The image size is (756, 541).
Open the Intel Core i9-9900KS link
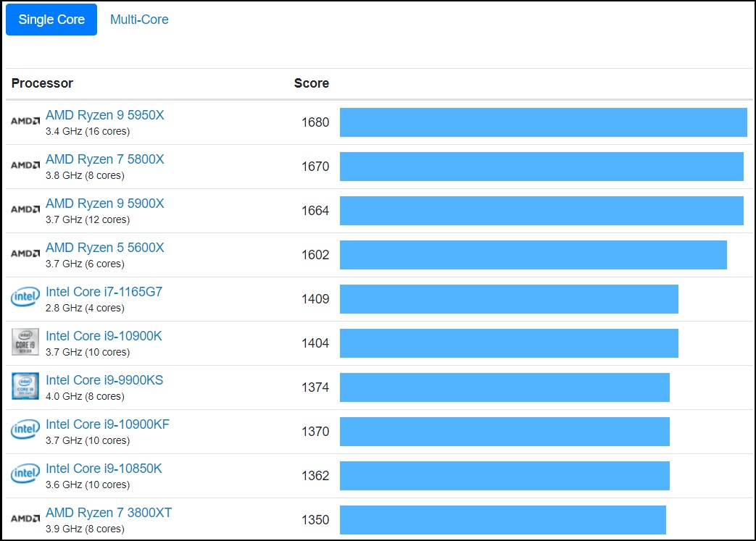pyautogui.click(x=104, y=380)
